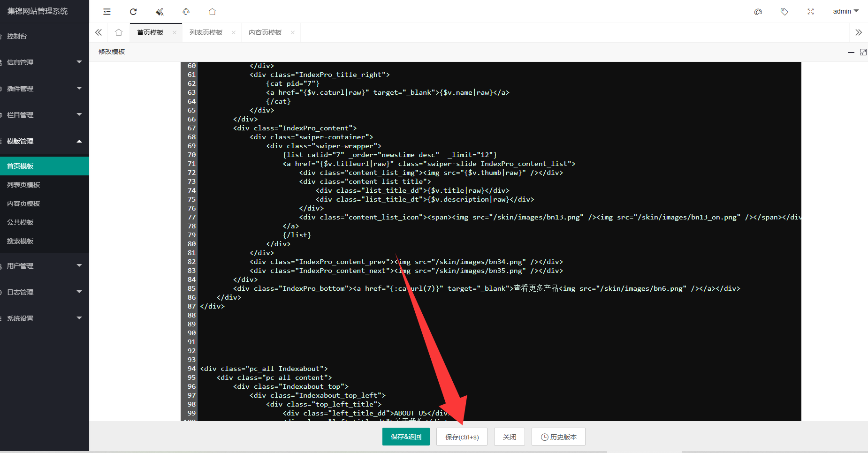Switch to the 内容页模板 tab
The width and height of the screenshot is (868, 453).
[265, 32]
